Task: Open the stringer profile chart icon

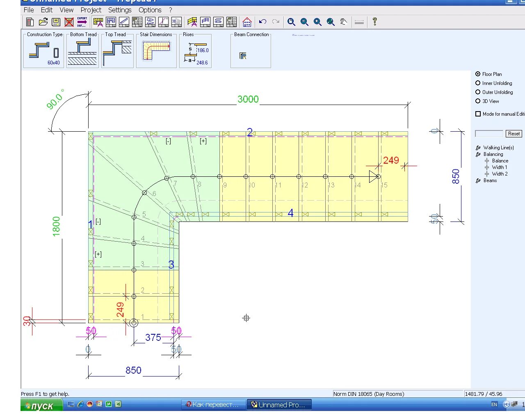Action: pos(164,22)
